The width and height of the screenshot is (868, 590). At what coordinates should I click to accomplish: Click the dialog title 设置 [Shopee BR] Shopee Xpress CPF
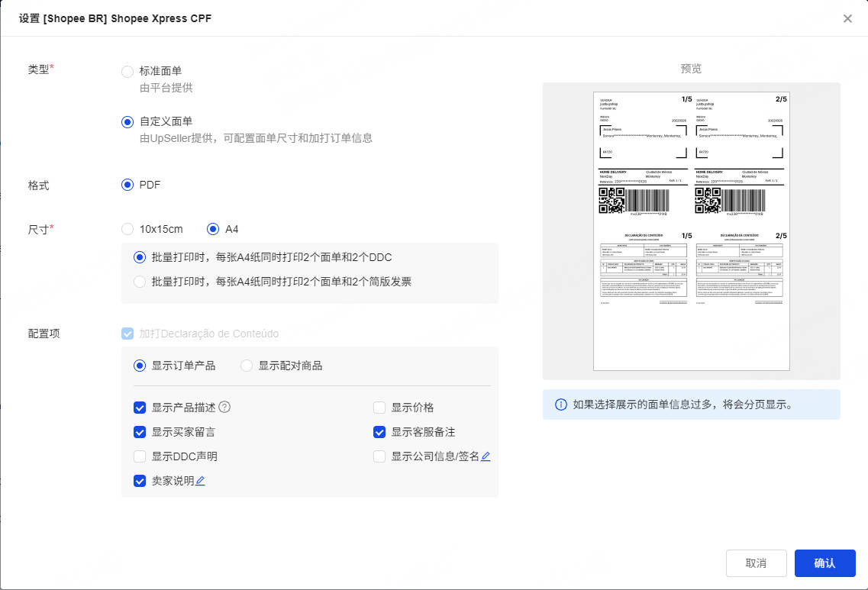[x=115, y=18]
